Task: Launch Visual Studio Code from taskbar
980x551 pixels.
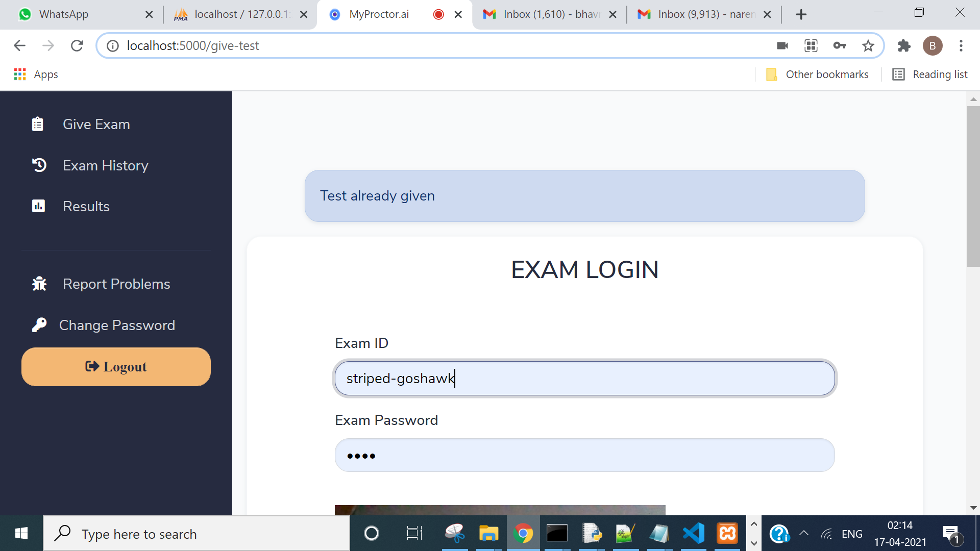Action: click(693, 534)
